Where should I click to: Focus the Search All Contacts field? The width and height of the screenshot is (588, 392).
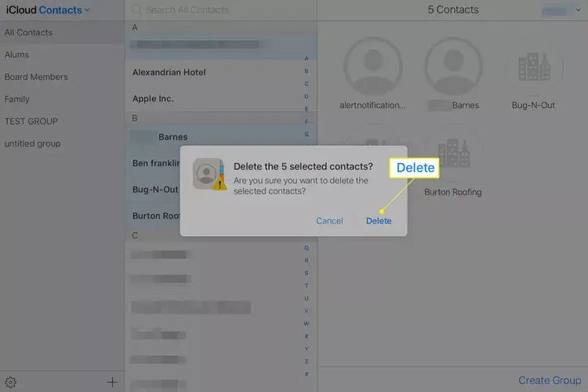pos(221,10)
